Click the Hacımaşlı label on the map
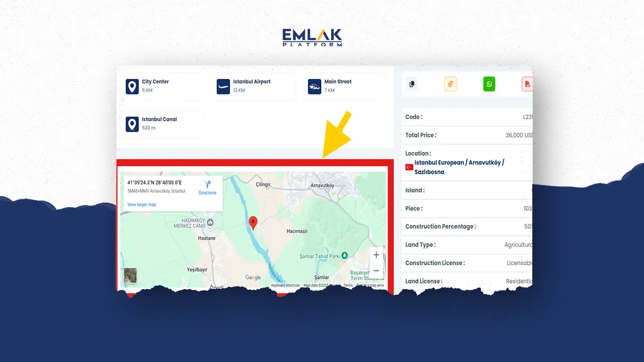 [297, 231]
